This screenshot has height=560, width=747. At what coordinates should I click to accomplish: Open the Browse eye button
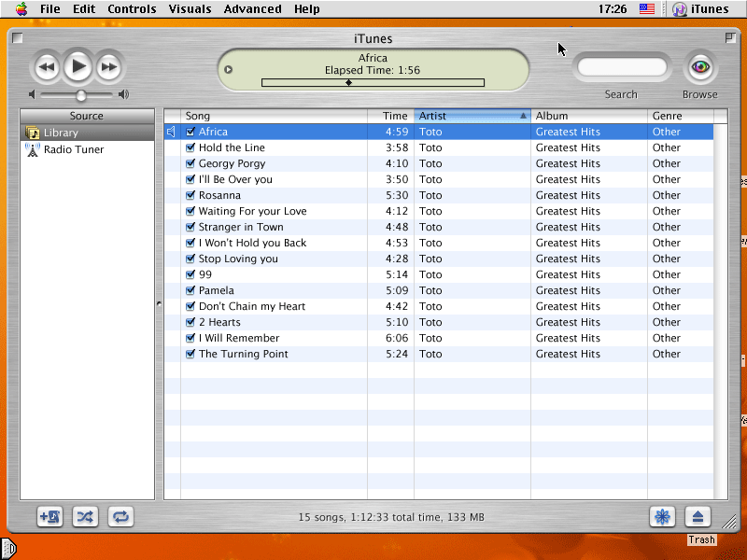[700, 66]
